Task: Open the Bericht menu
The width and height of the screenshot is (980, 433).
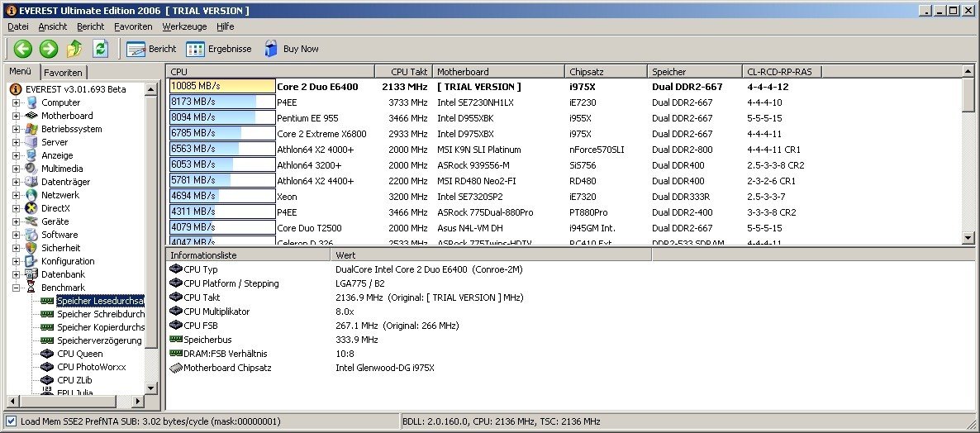Action: (91, 26)
